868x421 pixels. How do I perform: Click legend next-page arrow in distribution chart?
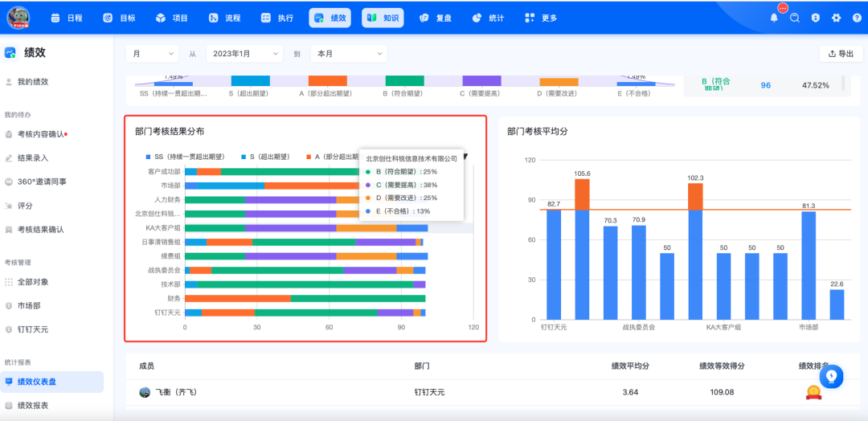click(465, 157)
